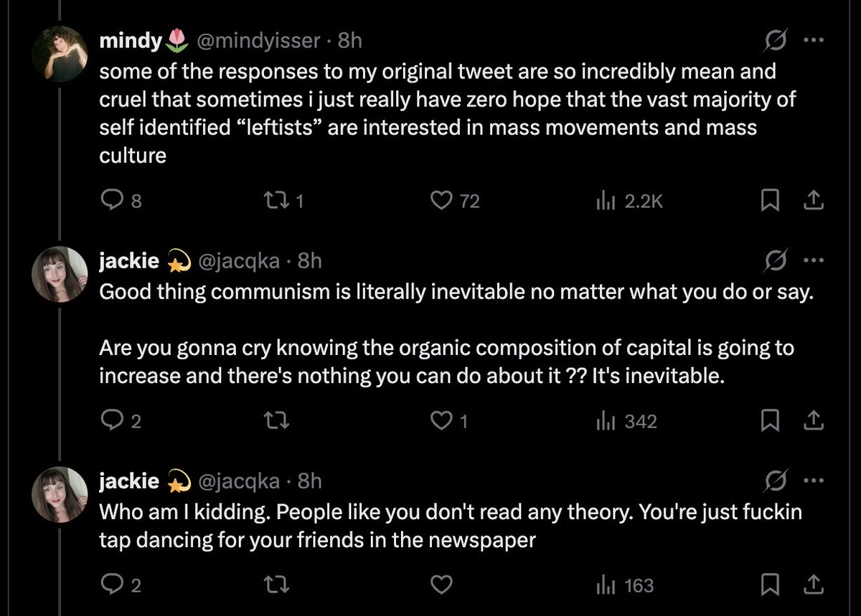Open more options on jackie's last tweet

pos(812,480)
